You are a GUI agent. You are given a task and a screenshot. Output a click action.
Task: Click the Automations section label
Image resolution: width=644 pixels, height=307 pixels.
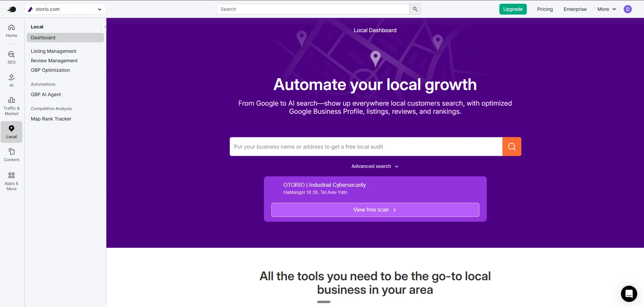pos(43,84)
